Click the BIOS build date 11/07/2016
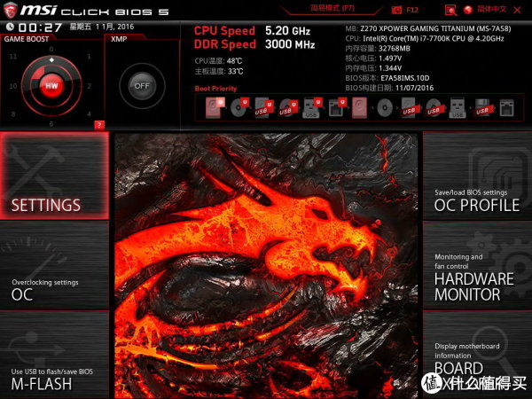The image size is (532, 399). 414,88
